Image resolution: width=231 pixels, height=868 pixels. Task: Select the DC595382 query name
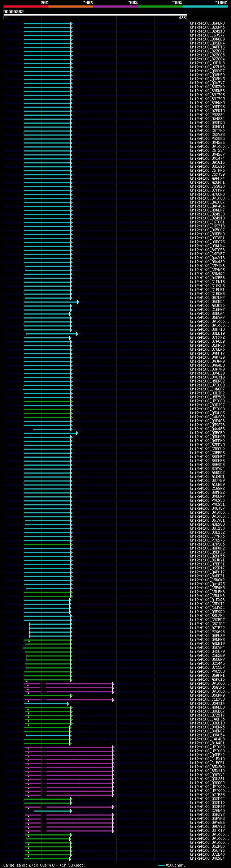14,12
